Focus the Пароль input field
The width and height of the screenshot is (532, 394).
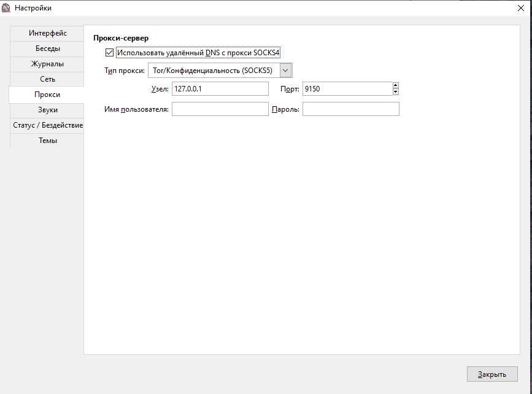click(351, 109)
